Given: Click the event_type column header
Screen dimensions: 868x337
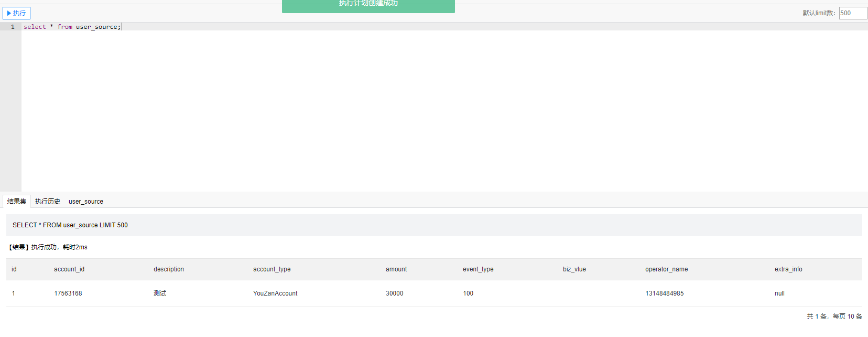Looking at the screenshot, I should tap(478, 269).
